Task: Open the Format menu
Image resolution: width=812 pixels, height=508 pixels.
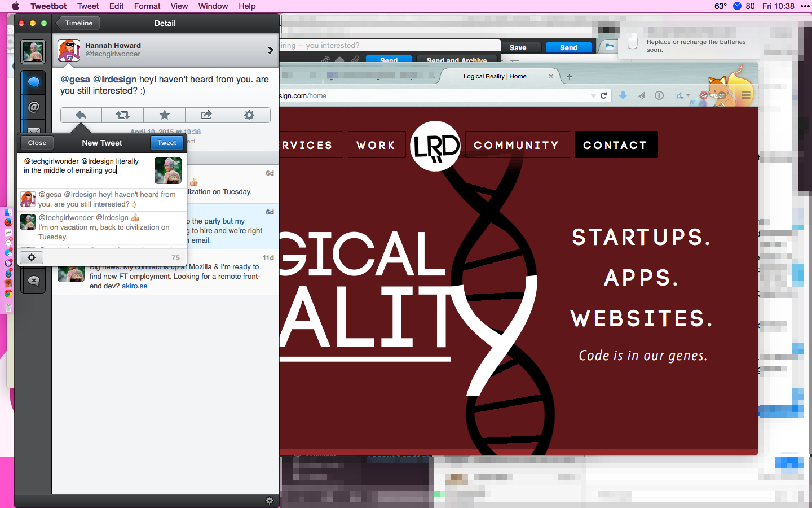Action: click(x=147, y=6)
